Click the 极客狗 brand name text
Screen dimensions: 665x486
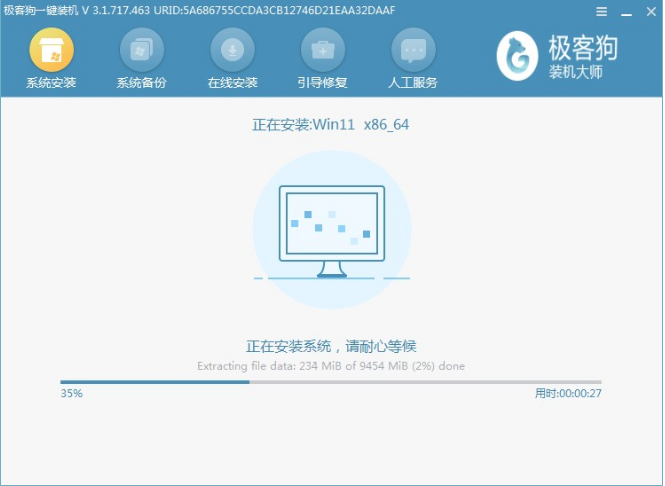click(583, 47)
